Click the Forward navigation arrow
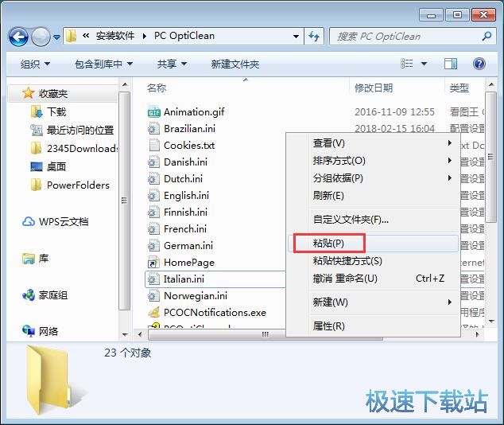The width and height of the screenshot is (504, 425). pos(41,37)
